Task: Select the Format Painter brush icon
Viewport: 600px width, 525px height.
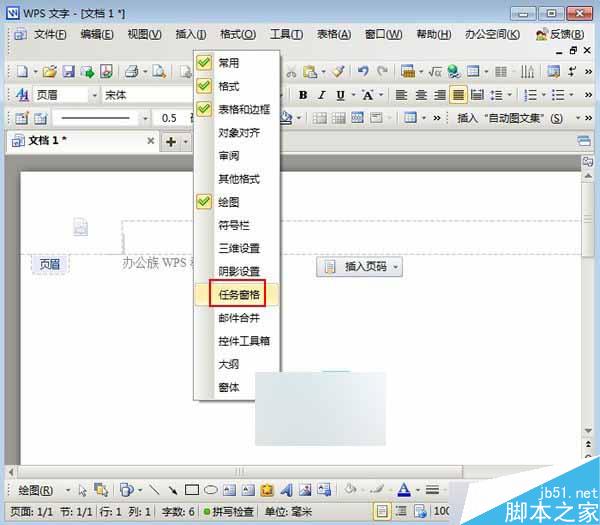Action: click(338, 71)
